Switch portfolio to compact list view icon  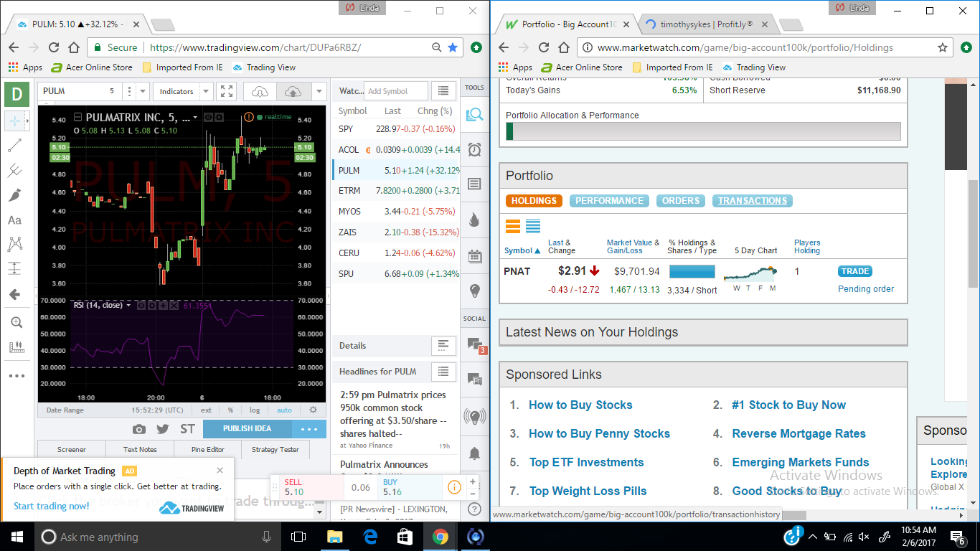tap(533, 227)
